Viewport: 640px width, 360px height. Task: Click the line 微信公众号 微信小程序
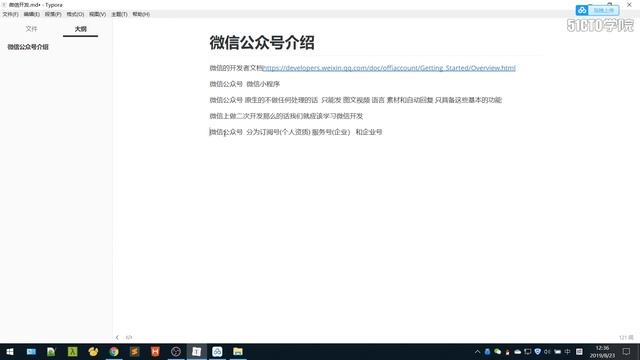pyautogui.click(x=244, y=84)
